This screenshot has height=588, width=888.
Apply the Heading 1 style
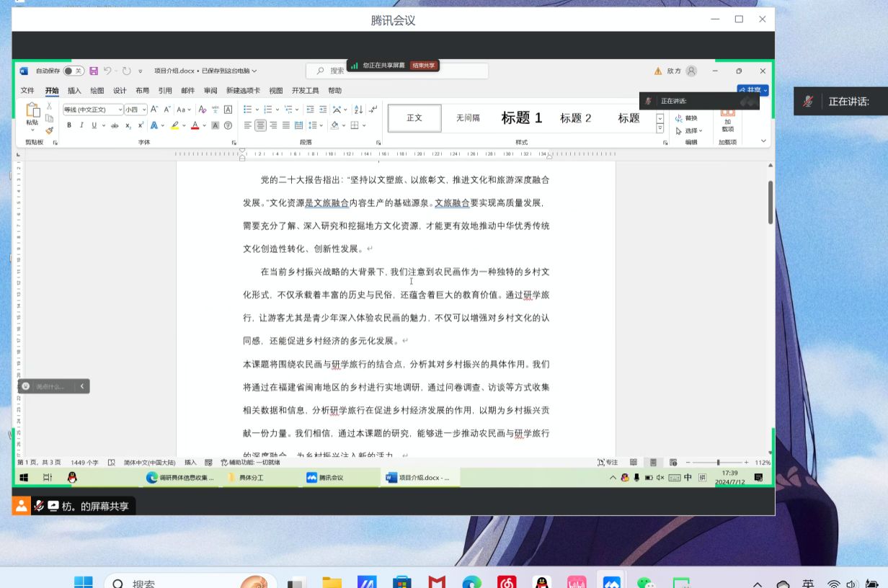click(521, 118)
